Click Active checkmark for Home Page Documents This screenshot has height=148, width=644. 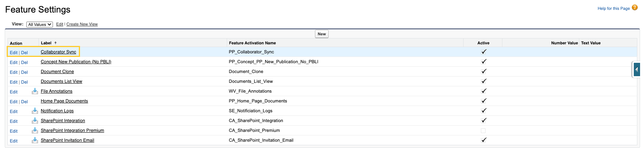[x=484, y=101]
